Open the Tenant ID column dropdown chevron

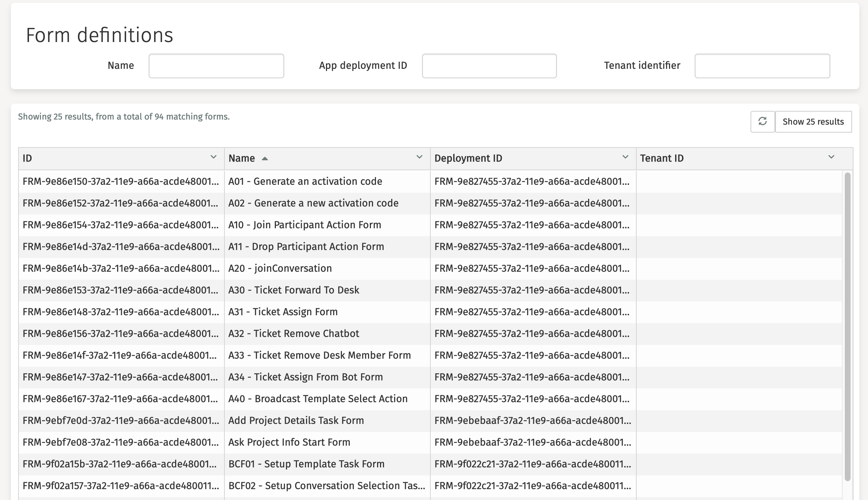pos(831,157)
